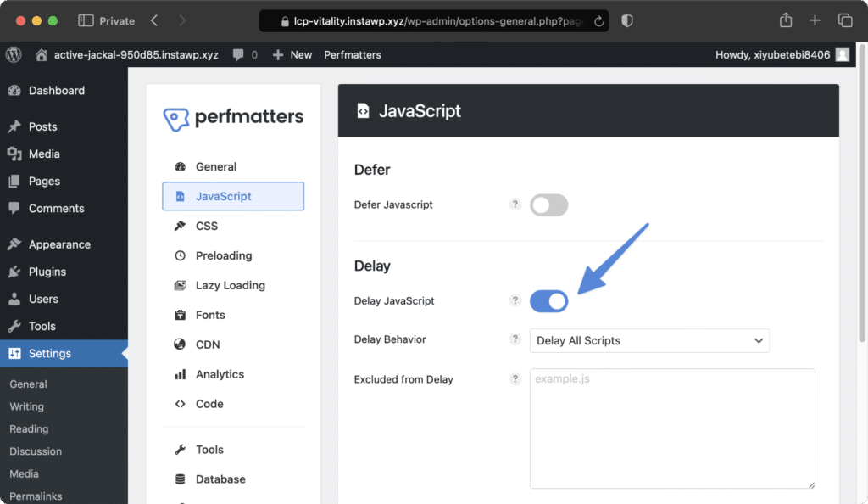Enable the Defer Javascript toggle

click(548, 205)
